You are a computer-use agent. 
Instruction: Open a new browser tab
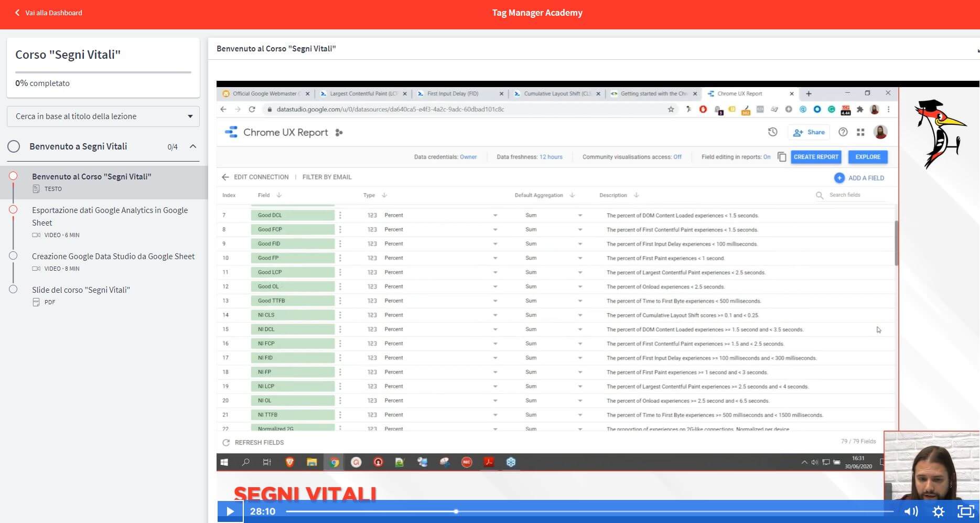(x=809, y=94)
